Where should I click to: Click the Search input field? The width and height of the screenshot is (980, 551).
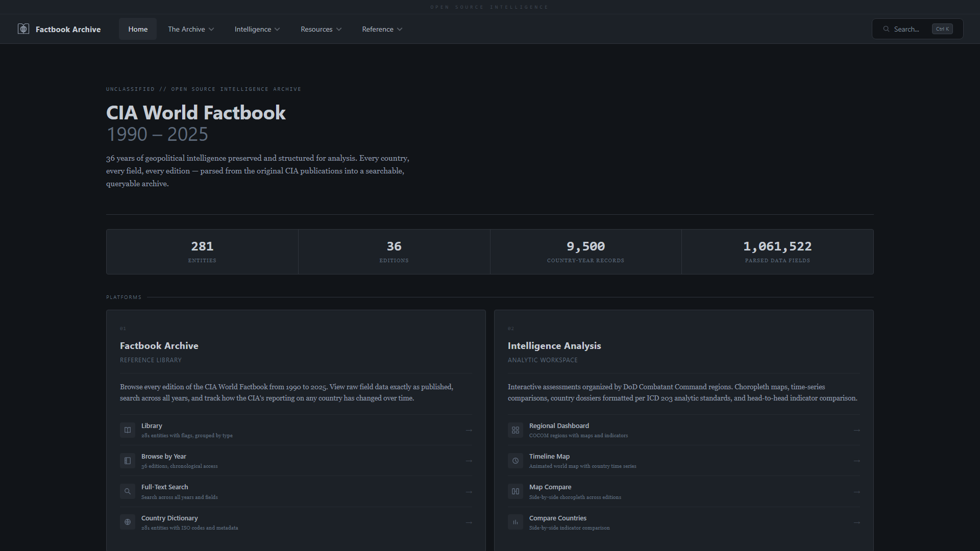tap(906, 29)
